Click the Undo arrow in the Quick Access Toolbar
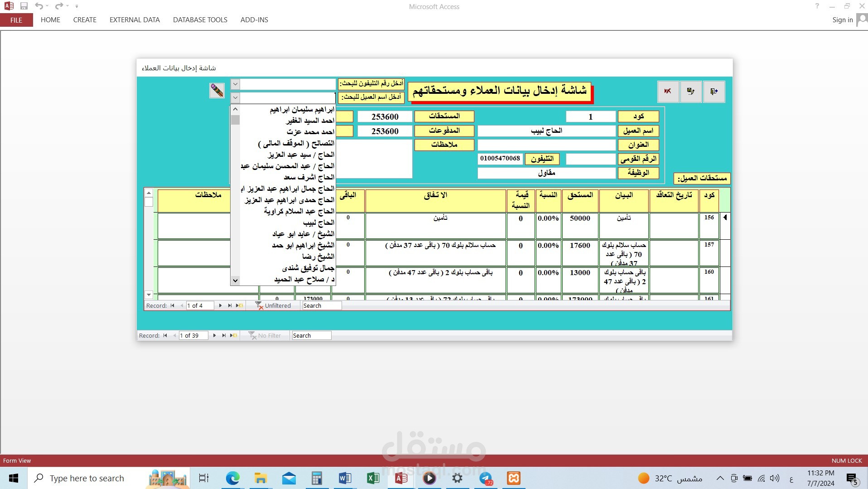Screen dimensions: 868x489 pyautogui.click(x=39, y=6)
